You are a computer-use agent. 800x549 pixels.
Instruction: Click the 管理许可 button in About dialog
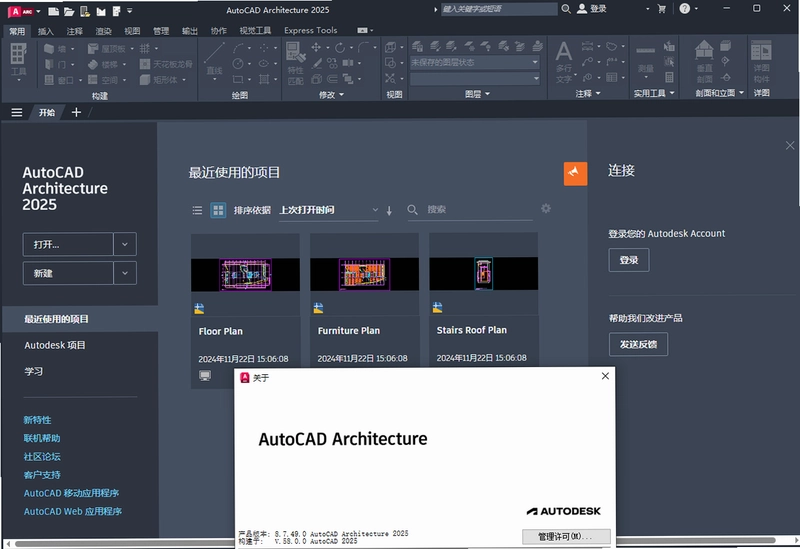coord(566,536)
